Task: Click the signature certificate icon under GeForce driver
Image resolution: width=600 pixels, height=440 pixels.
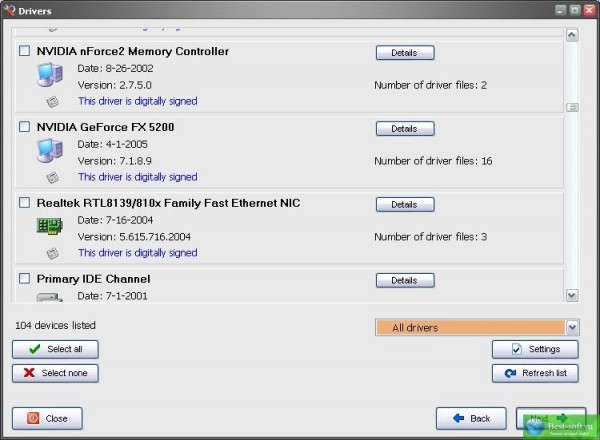Action: 52,178
